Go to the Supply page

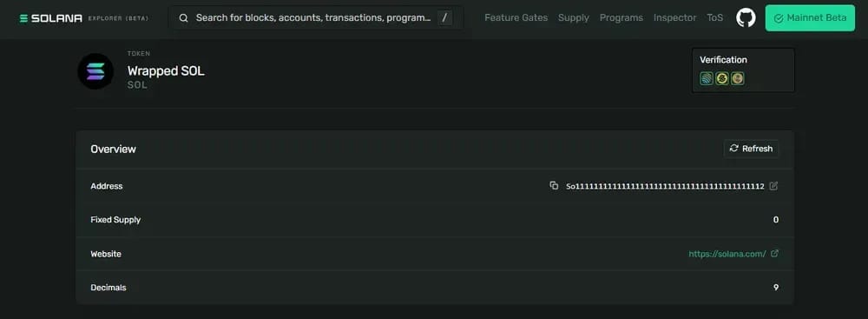pos(574,17)
